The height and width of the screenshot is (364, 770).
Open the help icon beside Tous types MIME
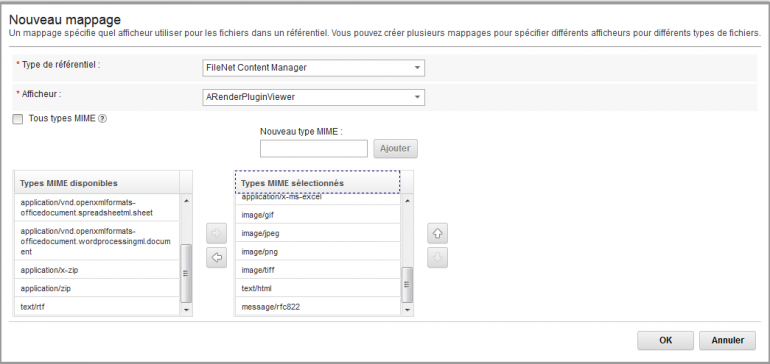point(102,118)
